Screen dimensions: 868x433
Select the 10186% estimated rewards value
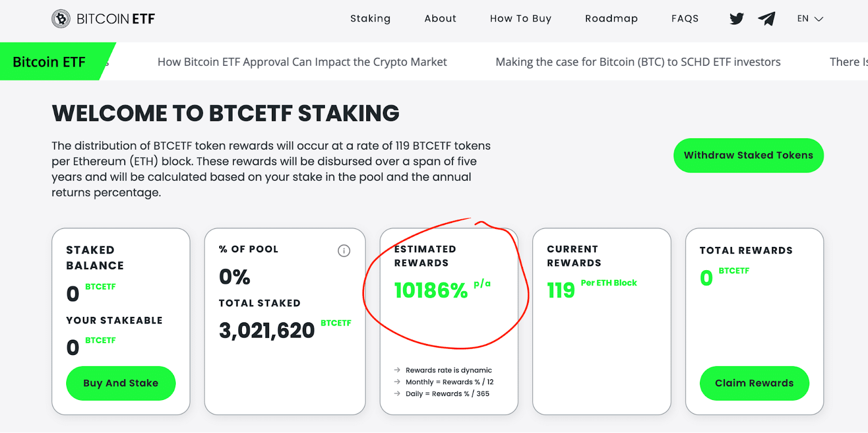point(431,290)
